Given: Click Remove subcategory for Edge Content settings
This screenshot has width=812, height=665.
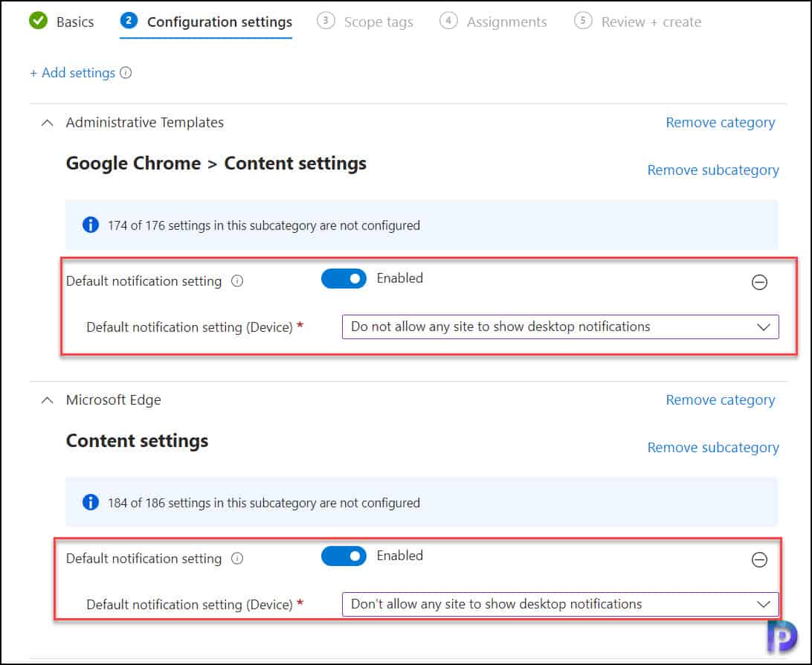Looking at the screenshot, I should click(x=713, y=448).
